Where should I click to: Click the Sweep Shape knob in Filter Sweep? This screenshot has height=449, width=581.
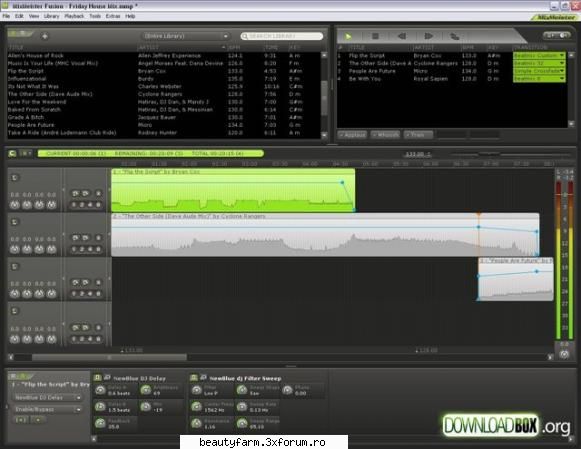click(242, 390)
